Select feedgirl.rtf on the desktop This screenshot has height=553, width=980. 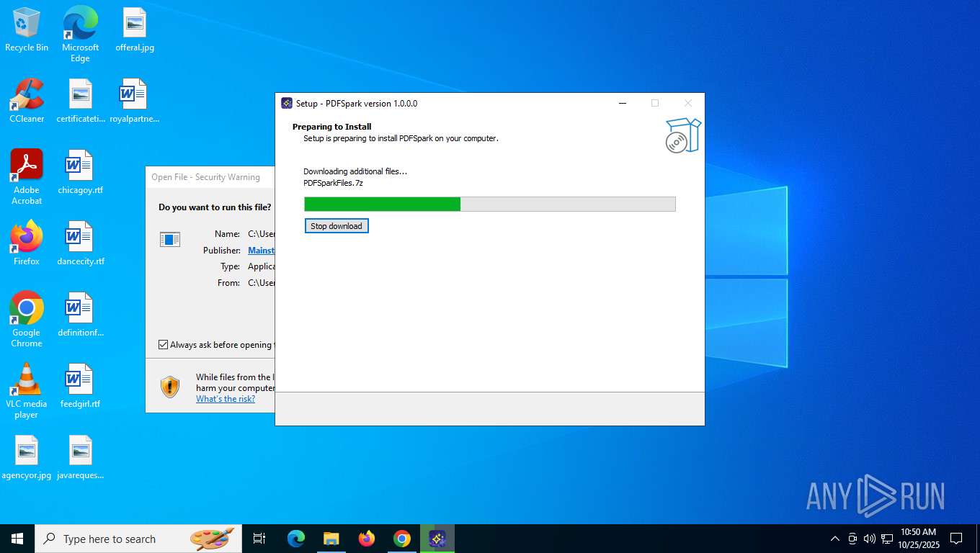[x=81, y=386]
